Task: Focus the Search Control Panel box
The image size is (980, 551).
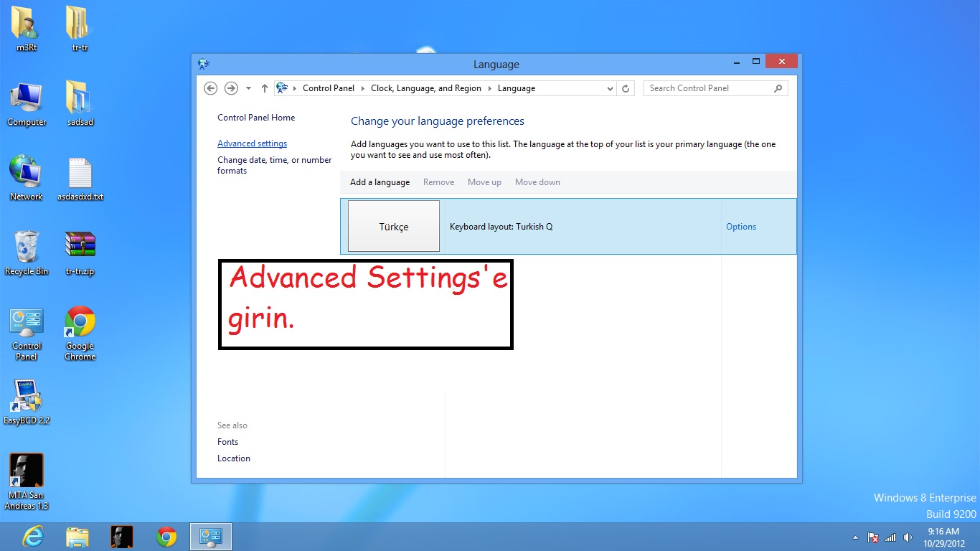Action: (715, 88)
